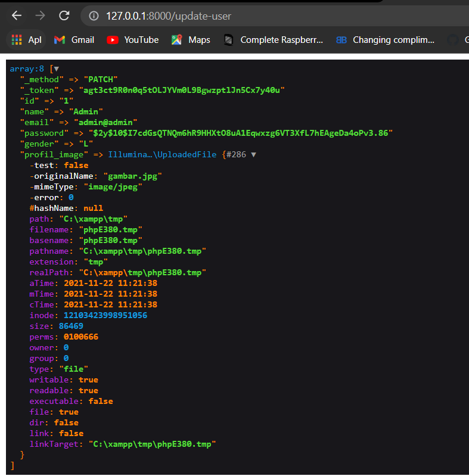469x476 pixels.
Task: Select the type value "file"
Action: [x=73, y=369]
